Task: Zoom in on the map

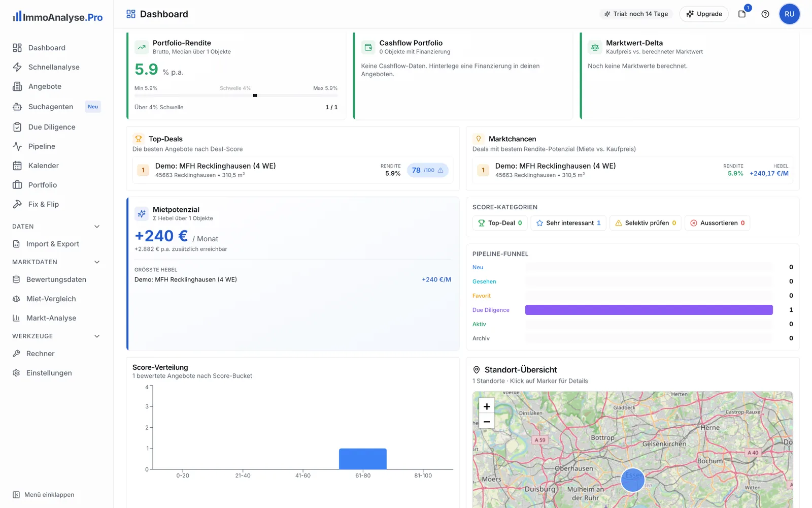Action: tap(487, 406)
